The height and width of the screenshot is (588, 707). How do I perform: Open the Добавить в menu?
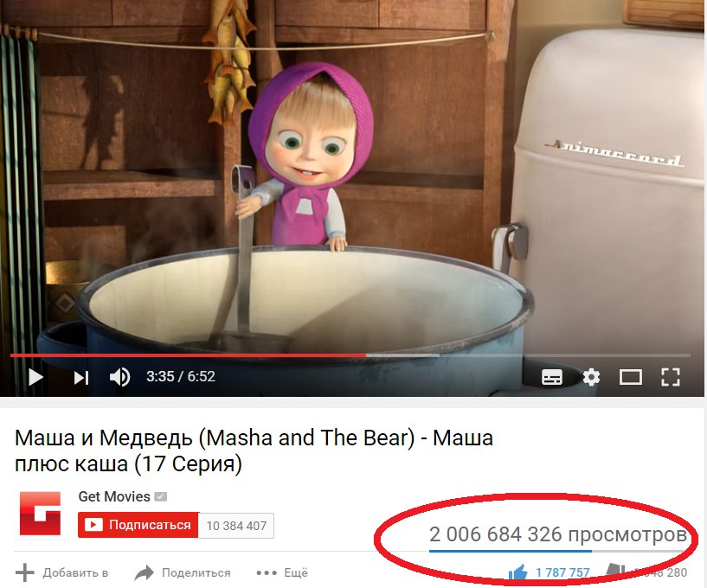[x=75, y=572]
